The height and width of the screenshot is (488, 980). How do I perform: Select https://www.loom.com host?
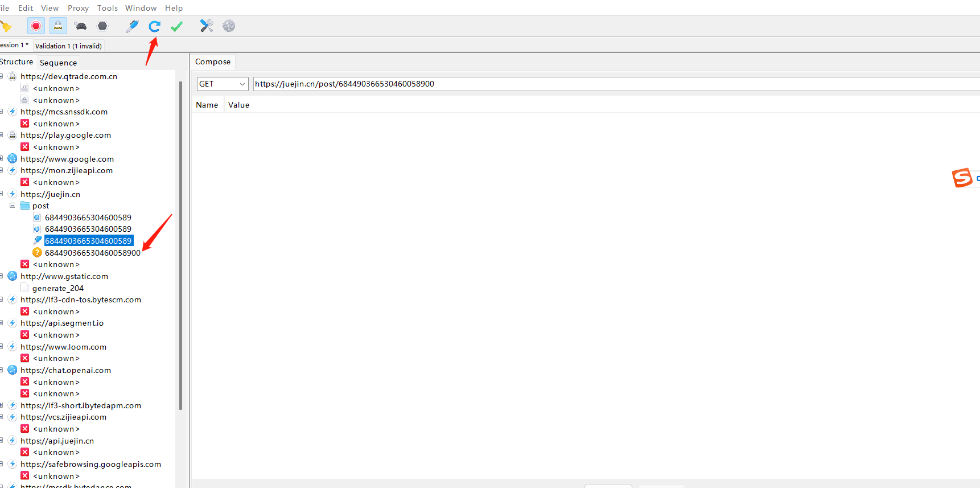pyautogui.click(x=63, y=347)
